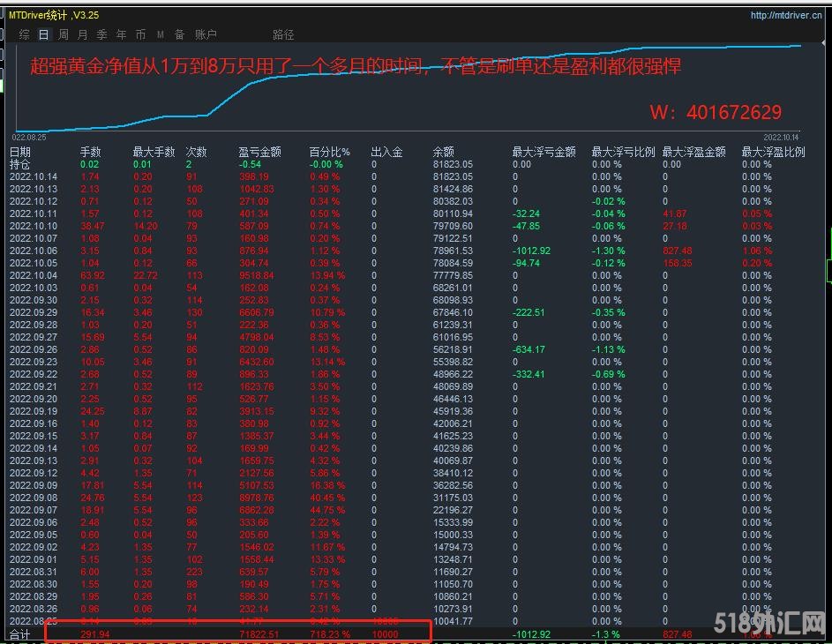Click the floating loss value -634.17

click(528, 349)
